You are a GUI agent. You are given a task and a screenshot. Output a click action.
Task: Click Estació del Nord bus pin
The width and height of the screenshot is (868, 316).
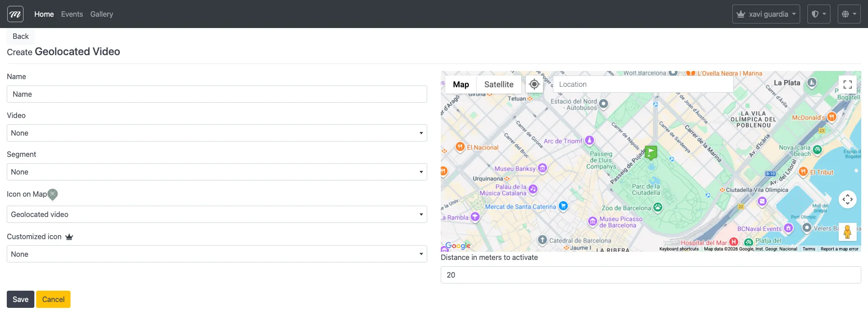(604, 104)
